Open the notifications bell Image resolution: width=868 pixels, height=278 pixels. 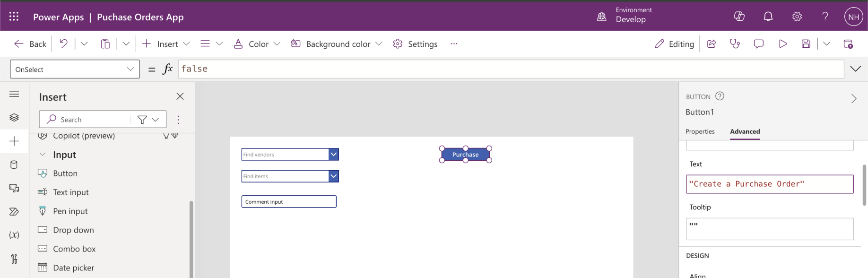[x=768, y=17]
